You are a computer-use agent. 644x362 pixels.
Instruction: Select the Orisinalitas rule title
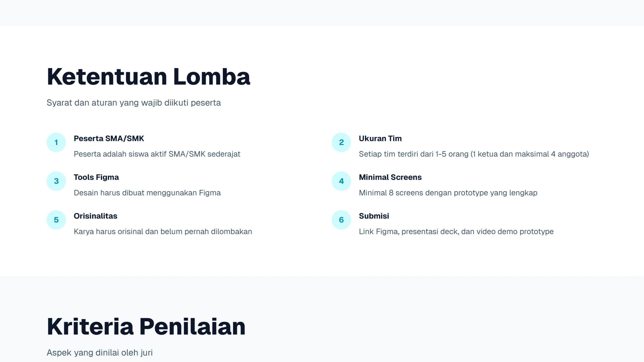[x=95, y=216]
